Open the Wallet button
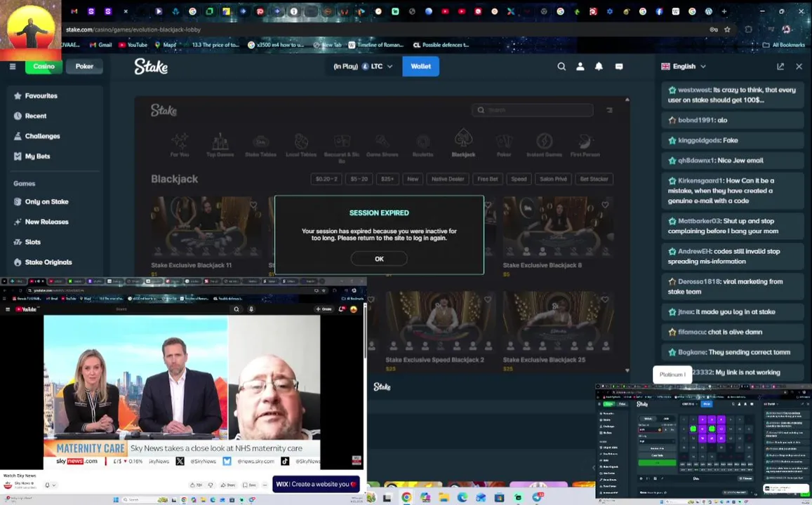Viewport: 812px width, 505px height. pyautogui.click(x=420, y=66)
